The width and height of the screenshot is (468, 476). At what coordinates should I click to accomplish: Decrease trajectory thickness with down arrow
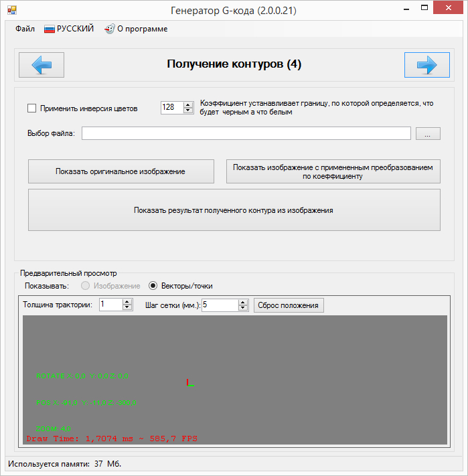coord(127,307)
